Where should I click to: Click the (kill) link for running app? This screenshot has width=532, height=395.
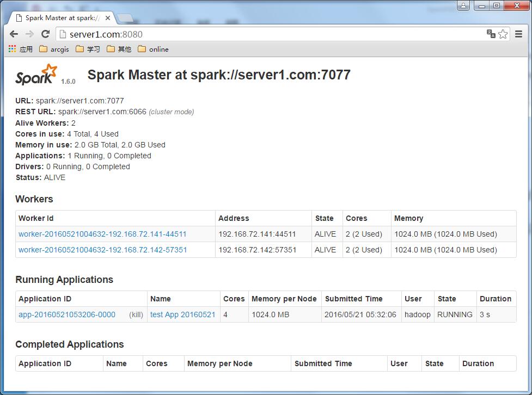click(x=136, y=314)
